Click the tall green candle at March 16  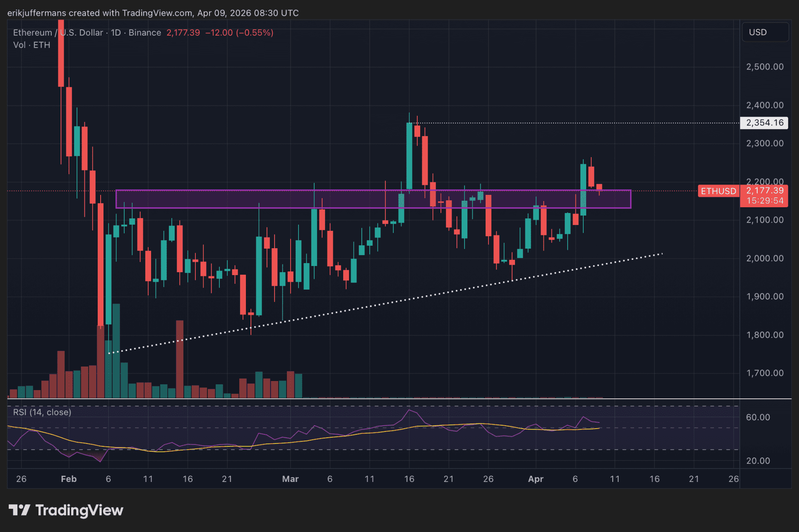point(409,156)
